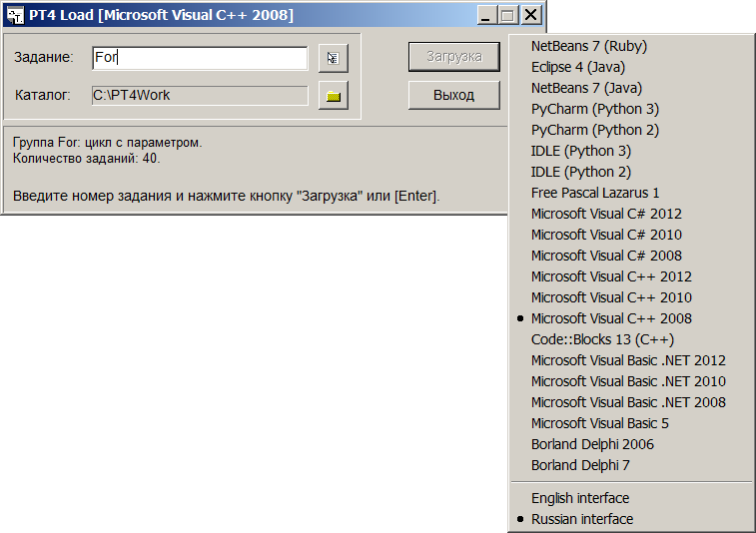Click the PT4 Load title bar icon

(x=15, y=15)
